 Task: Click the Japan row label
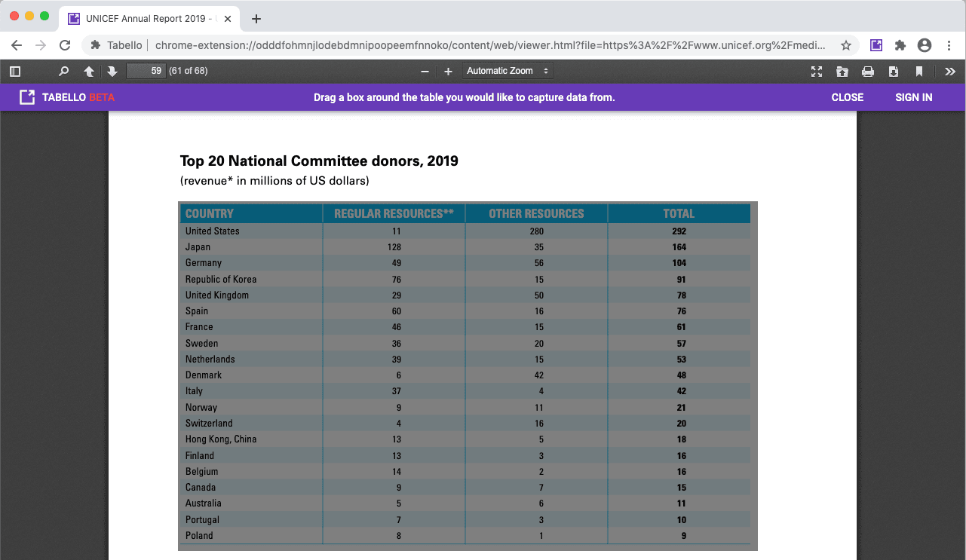click(x=198, y=247)
